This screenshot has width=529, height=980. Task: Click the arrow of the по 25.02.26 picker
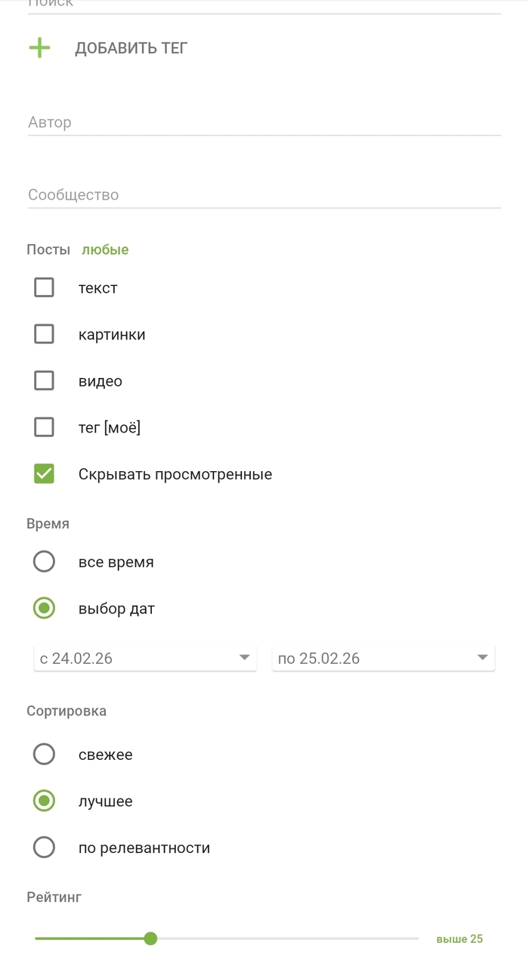point(482,658)
